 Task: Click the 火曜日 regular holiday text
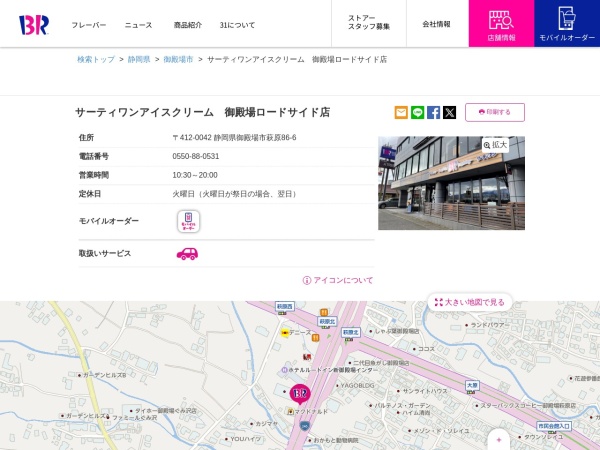pyautogui.click(x=235, y=194)
